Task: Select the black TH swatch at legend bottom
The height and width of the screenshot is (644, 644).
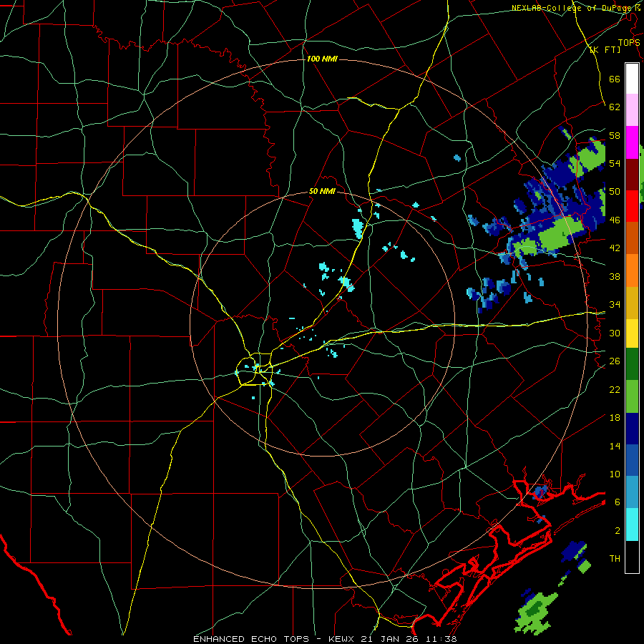Action: [x=632, y=557]
